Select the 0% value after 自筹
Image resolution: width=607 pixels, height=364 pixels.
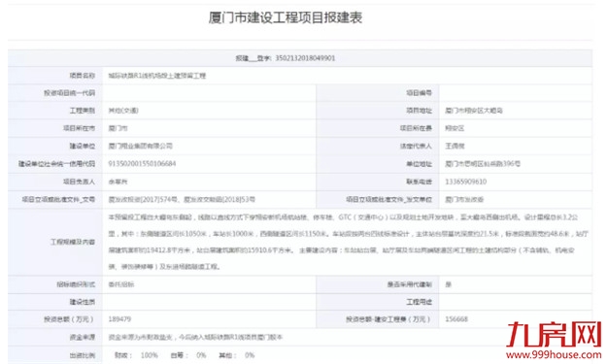point(201,355)
